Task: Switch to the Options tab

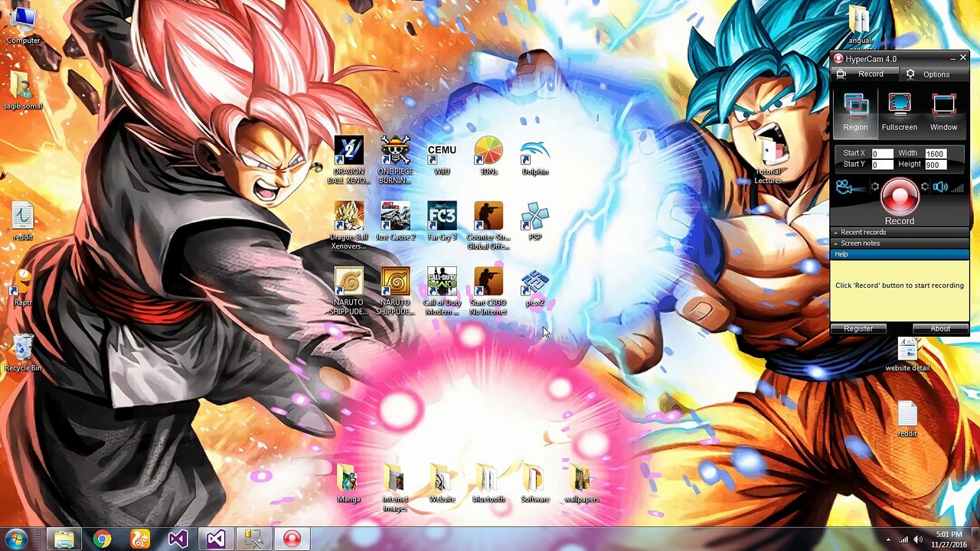Action: pos(936,74)
